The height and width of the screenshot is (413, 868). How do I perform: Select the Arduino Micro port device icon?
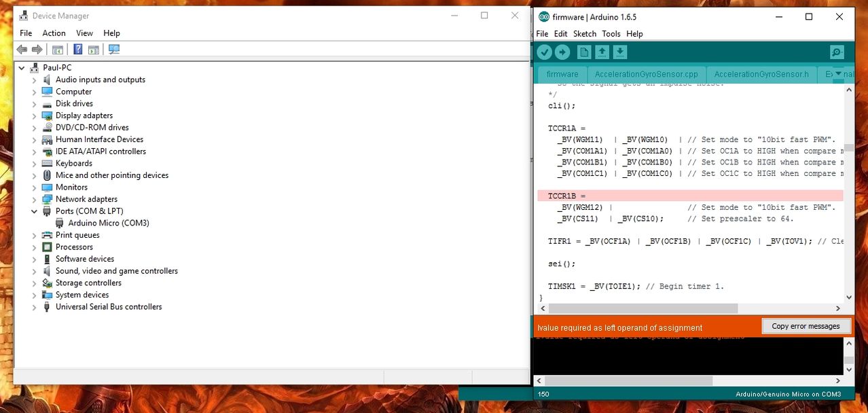[x=60, y=223]
